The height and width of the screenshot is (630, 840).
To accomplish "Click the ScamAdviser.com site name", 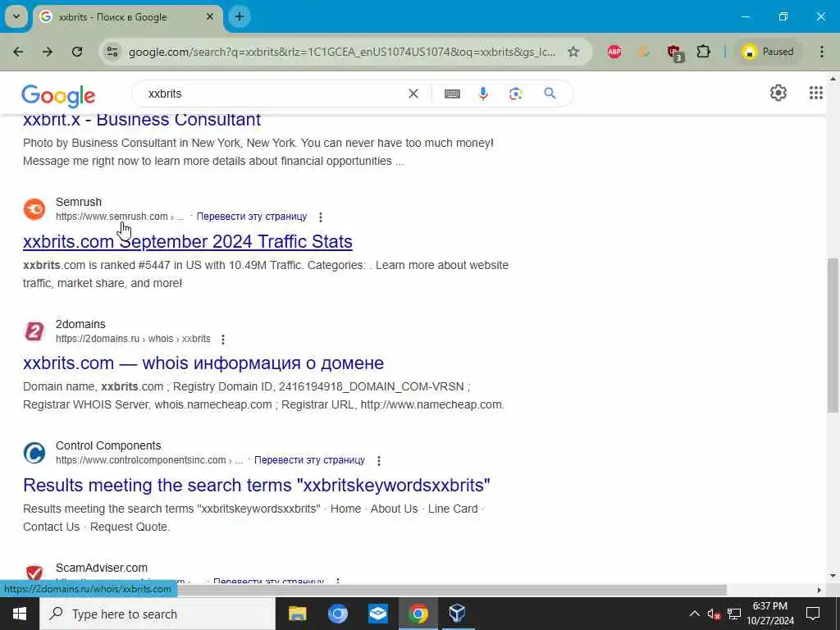I will (101, 568).
